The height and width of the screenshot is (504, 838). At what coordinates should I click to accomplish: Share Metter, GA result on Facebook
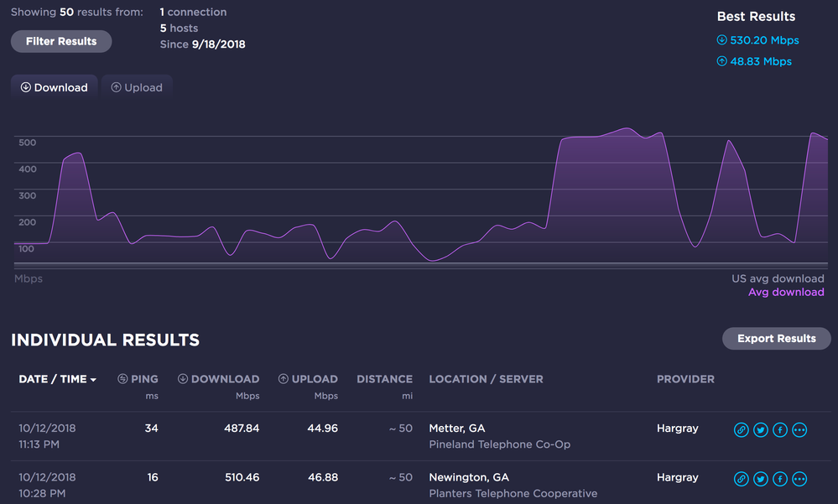pos(780,430)
